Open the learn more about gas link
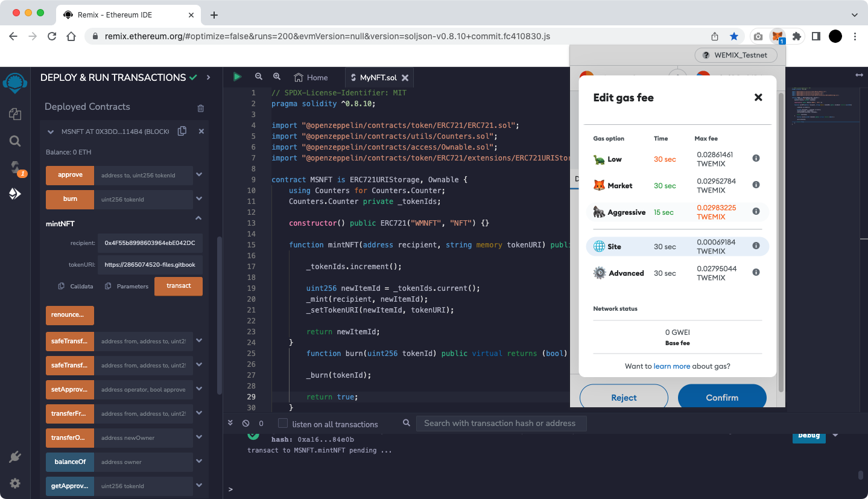Image resolution: width=868 pixels, height=499 pixels. point(671,366)
